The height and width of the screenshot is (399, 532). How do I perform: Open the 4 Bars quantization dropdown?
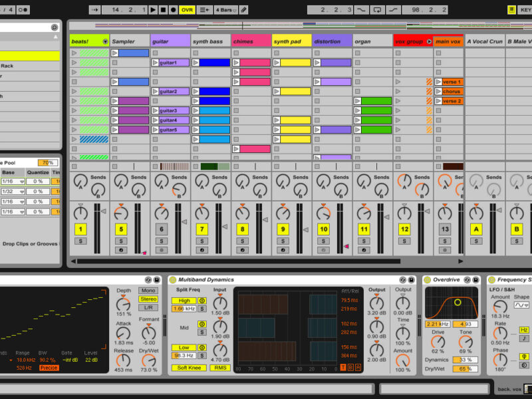point(225,10)
